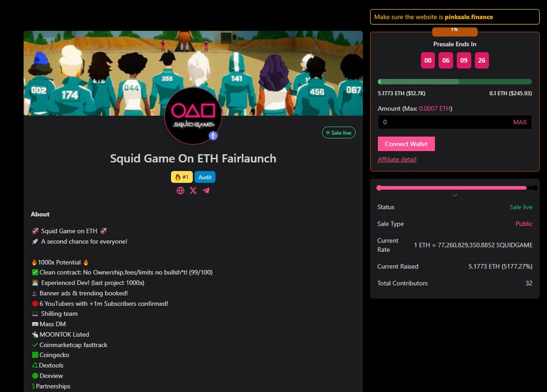Open the Audit badge
Image resolution: width=547 pixels, height=392 pixels.
pos(205,177)
